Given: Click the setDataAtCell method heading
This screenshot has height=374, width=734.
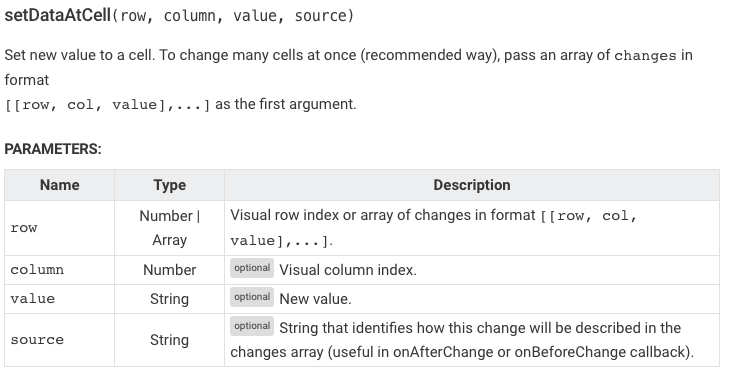Looking at the screenshot, I should tap(179, 15).
